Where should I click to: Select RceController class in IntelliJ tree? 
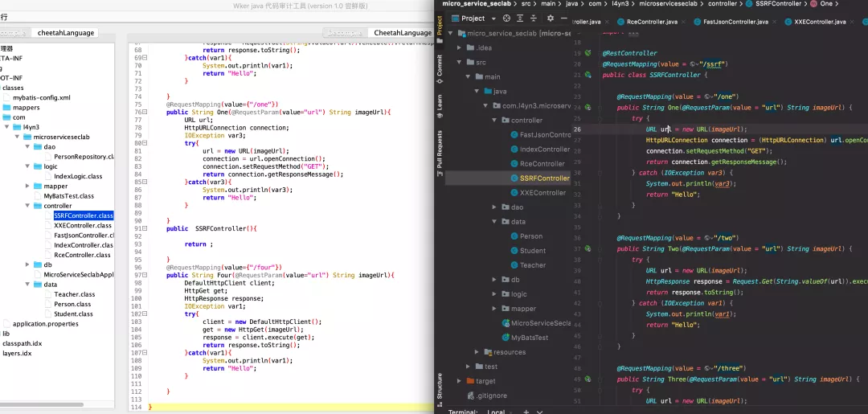[538, 164]
